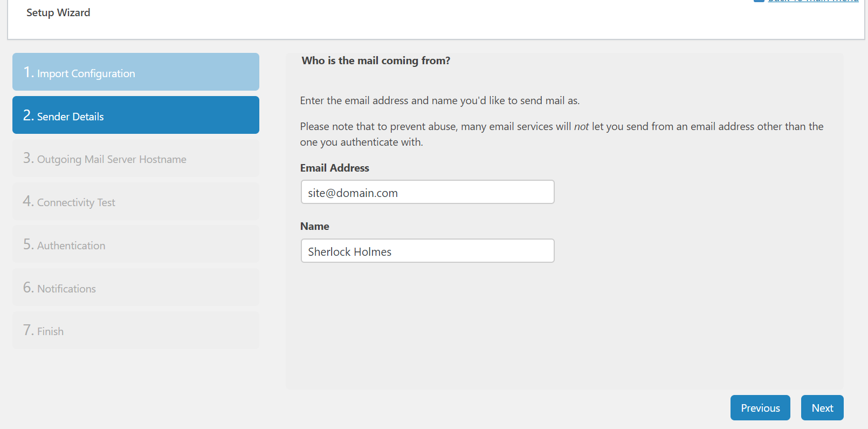Open step 1 Import Configuration
Image resolution: width=868 pixels, height=429 pixels.
click(x=135, y=72)
